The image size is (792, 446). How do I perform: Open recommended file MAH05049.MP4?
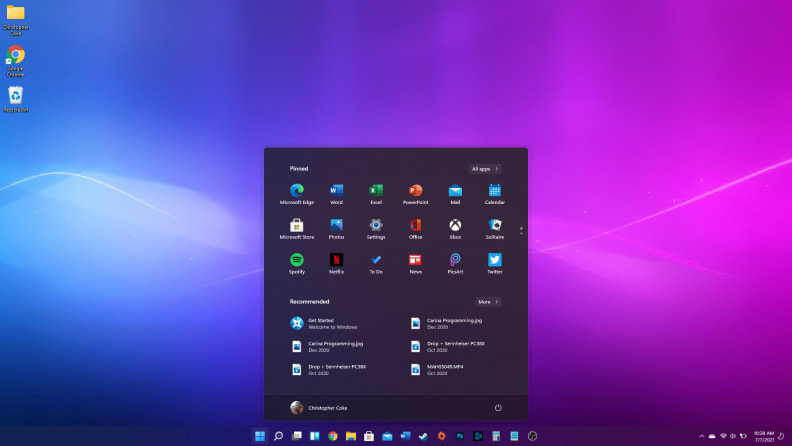pos(437,370)
